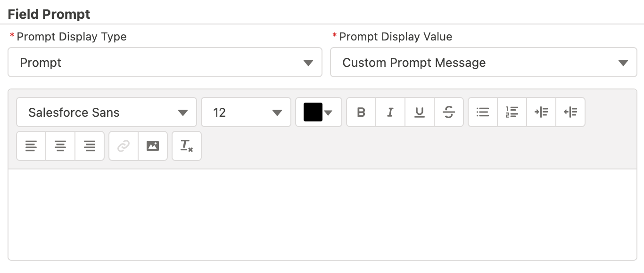Apply italic formatting
This screenshot has width=644, height=273.
390,112
